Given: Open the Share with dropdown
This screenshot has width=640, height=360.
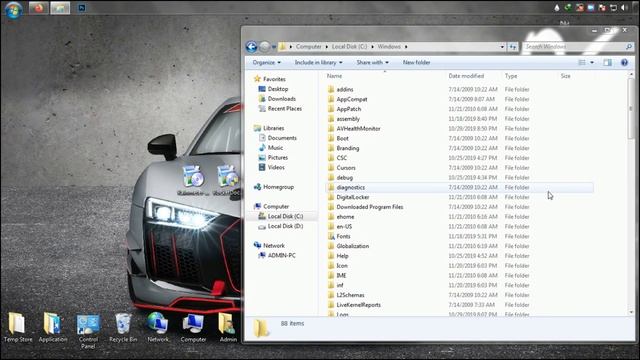Looking at the screenshot, I should [372, 62].
